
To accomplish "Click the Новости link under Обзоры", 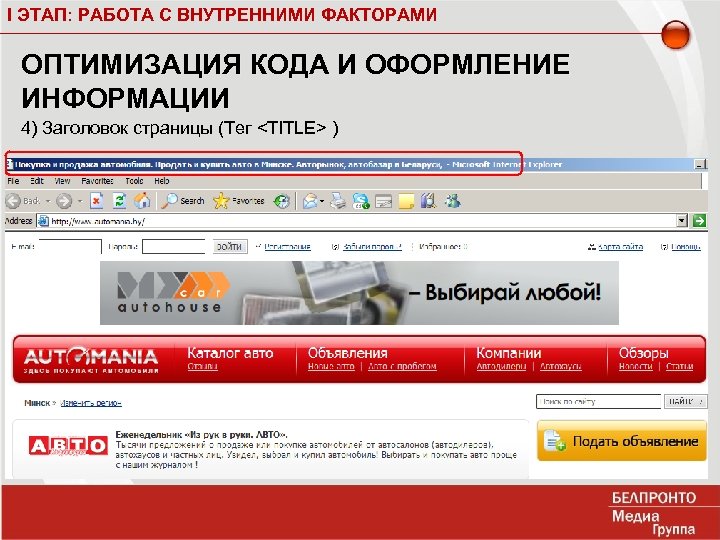I will point(636,366).
